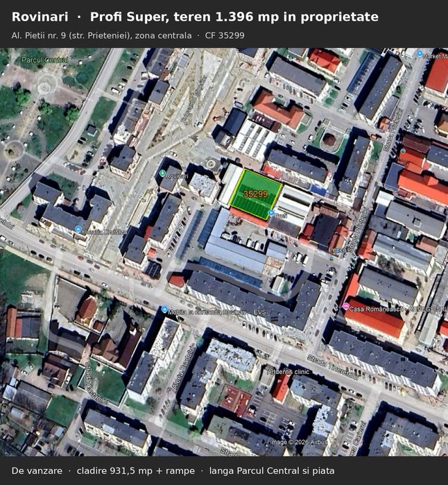Click the Artdentis clinic label
The height and width of the screenshot is (485, 448).
coord(288,371)
